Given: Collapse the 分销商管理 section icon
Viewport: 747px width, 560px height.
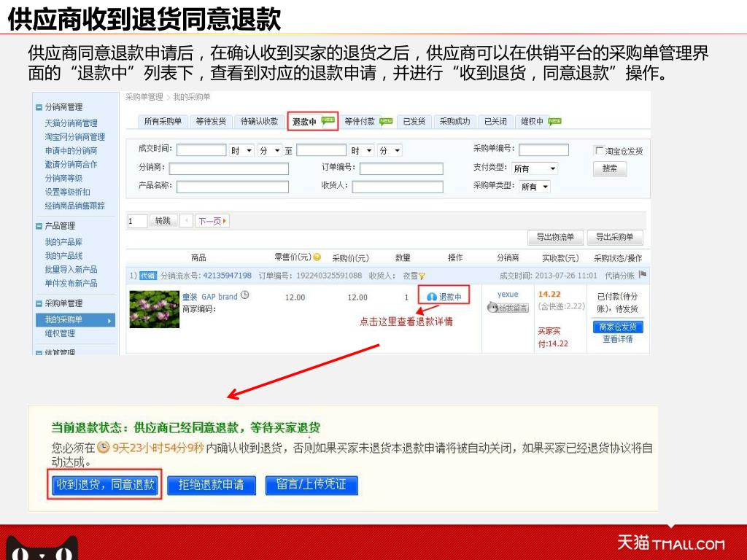Looking at the screenshot, I should [39, 107].
